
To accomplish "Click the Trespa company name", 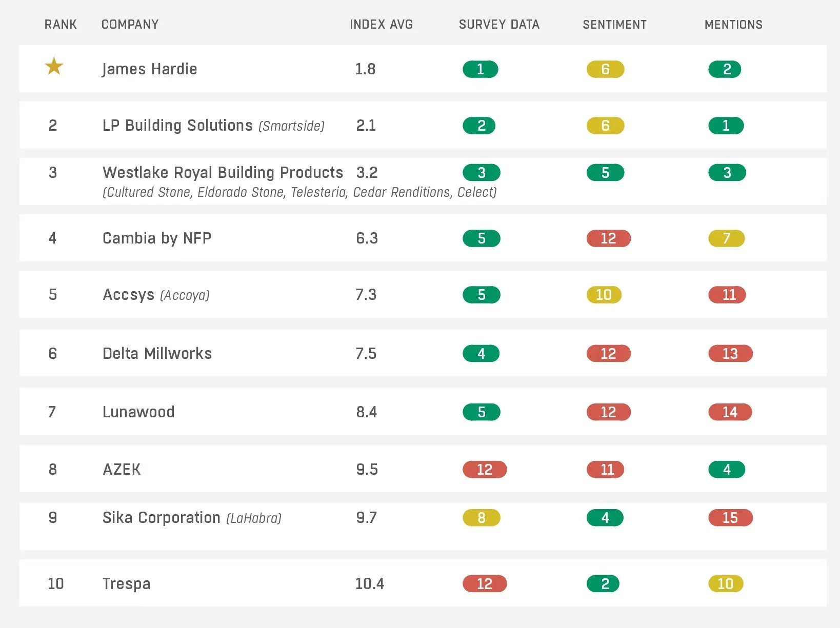I will point(126,584).
